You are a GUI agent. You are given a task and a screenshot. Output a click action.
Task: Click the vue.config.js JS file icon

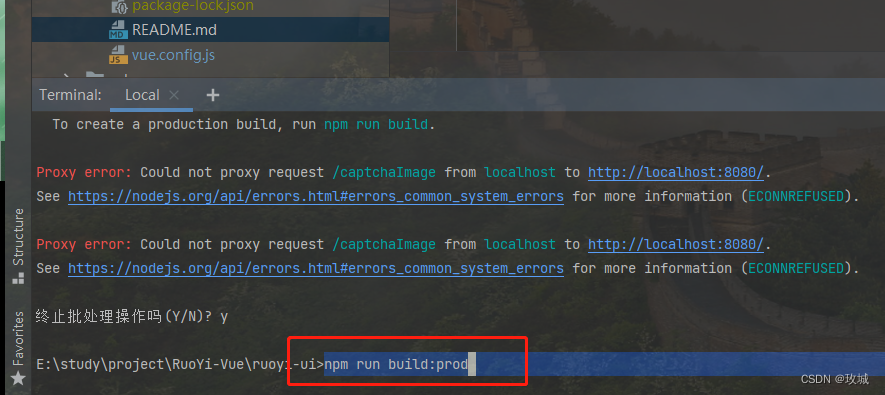click(x=119, y=56)
